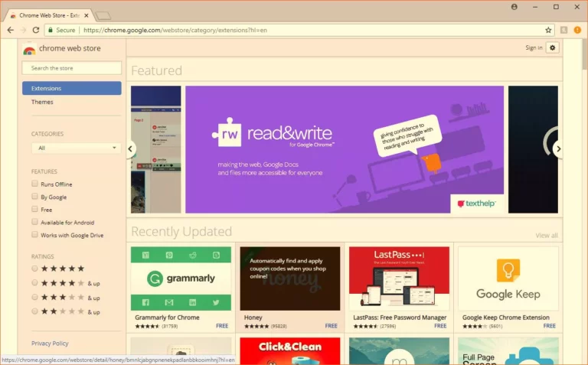Screen dimensions: 588x365
Task: Choose three stars & up rating
Action: (x=35, y=297)
